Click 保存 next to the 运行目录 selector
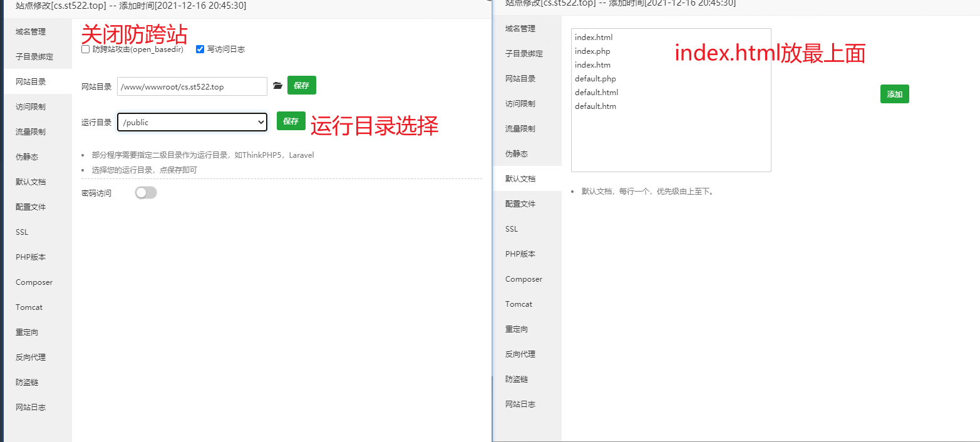The width and height of the screenshot is (980, 442). pyautogui.click(x=291, y=121)
